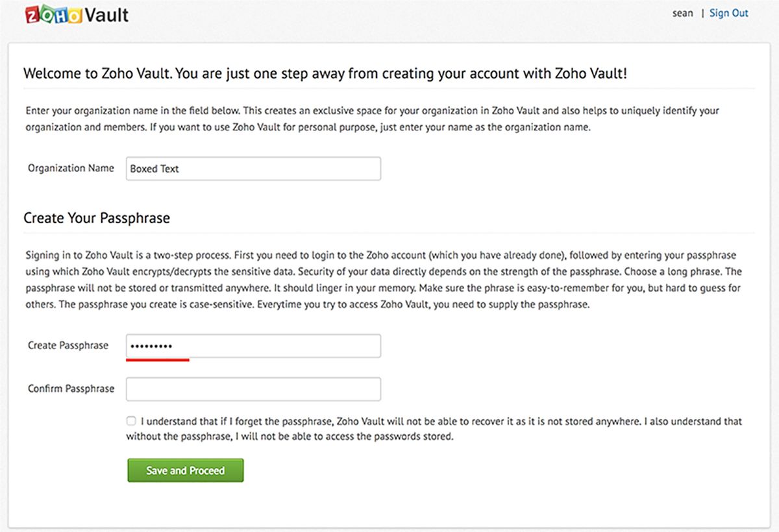
Task: Click the Confirm Passphrase label
Action: click(70, 388)
